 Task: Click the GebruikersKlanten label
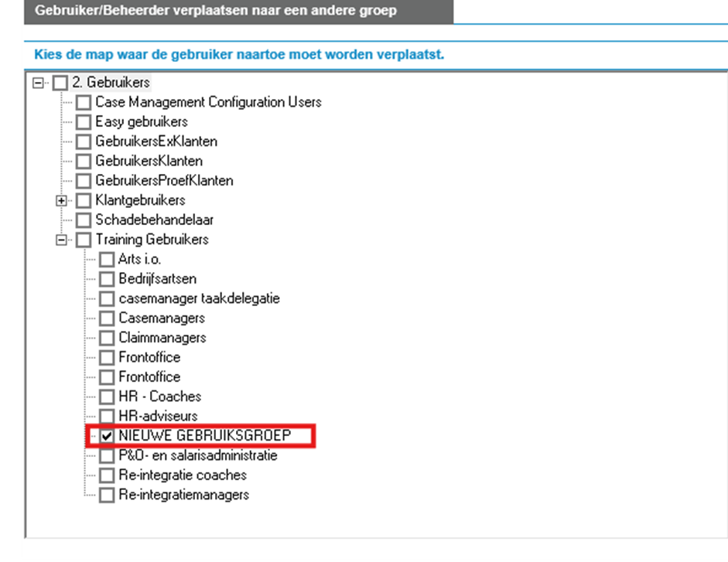point(149,161)
